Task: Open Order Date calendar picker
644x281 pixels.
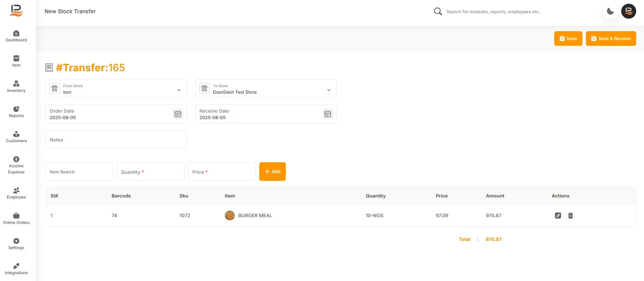Action: click(x=178, y=114)
